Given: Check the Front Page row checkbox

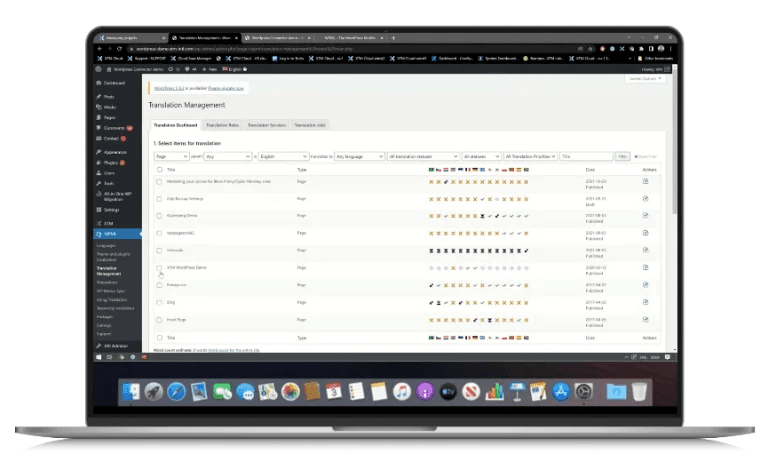Looking at the screenshot, I should click(x=159, y=320).
